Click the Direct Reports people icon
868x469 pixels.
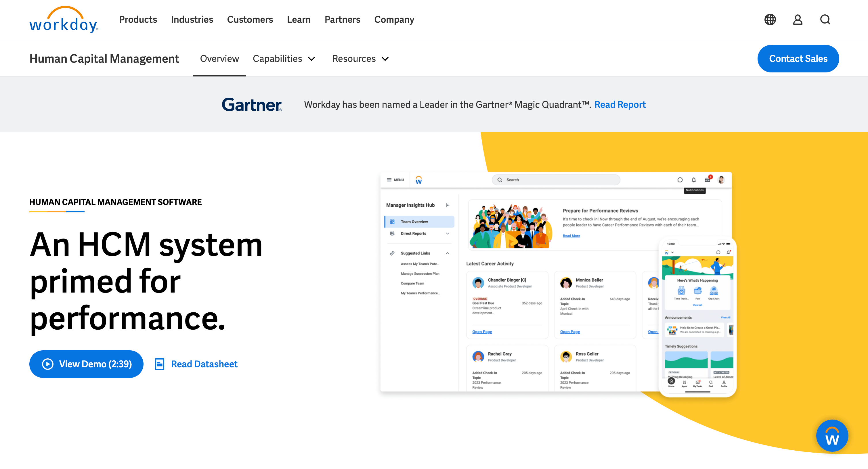(x=392, y=233)
